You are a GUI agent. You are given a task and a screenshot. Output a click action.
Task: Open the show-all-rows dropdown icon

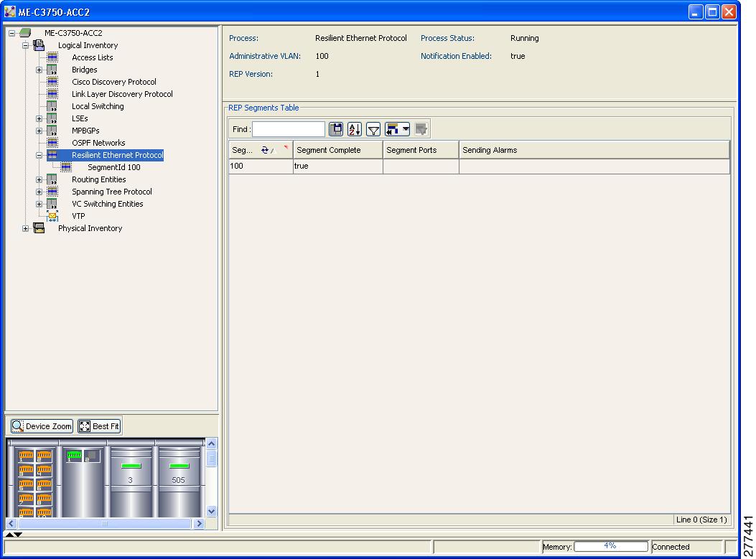point(397,129)
